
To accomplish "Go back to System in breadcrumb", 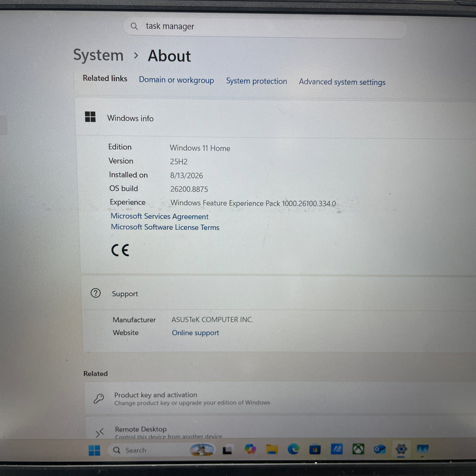I will click(98, 55).
